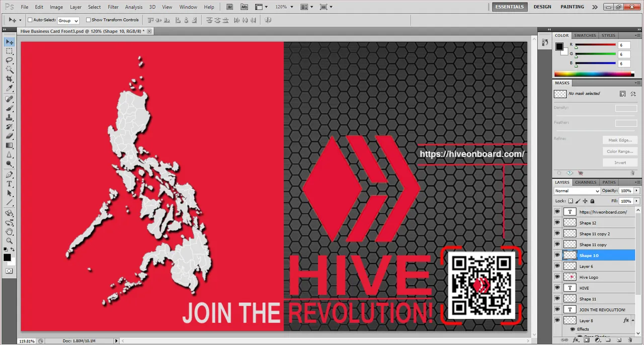Open the Fill slider arrow
Image resolution: width=644 pixels, height=345 pixels.
click(x=637, y=201)
